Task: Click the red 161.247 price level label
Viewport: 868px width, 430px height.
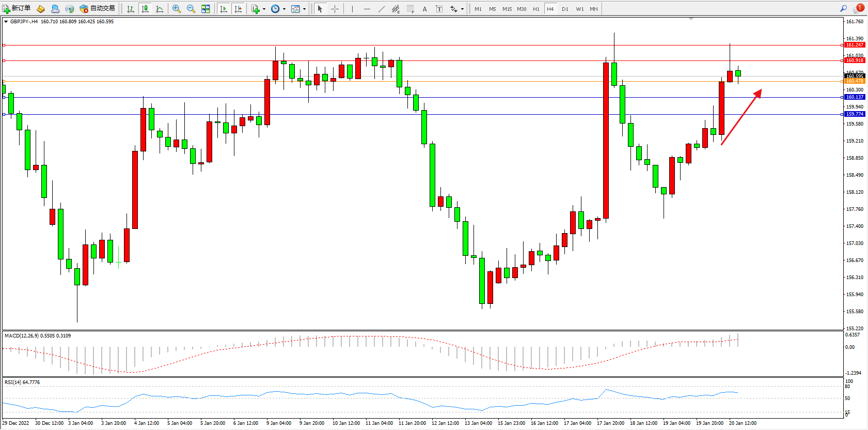Action: (x=855, y=45)
